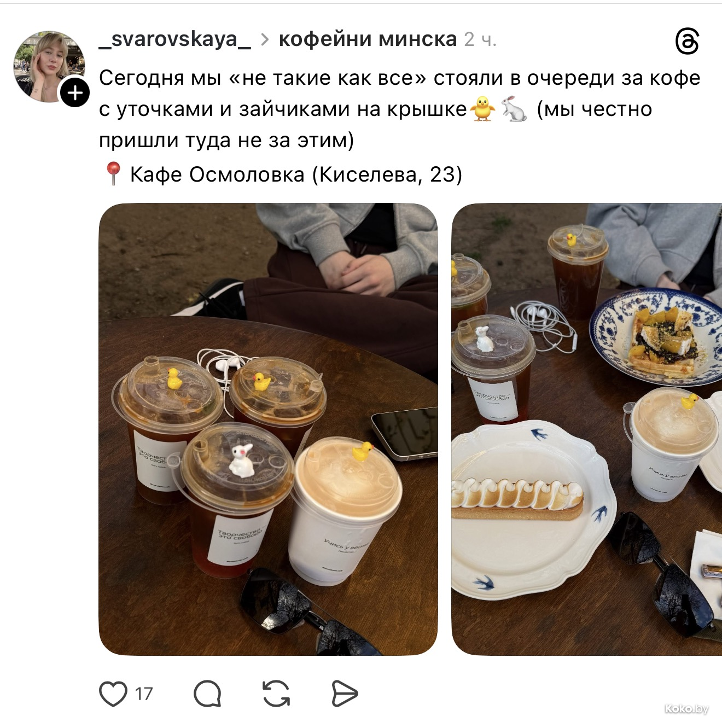Viewport: 722px width, 728px height.
Task: Click the baby chick emoji in text
Action: (482, 109)
